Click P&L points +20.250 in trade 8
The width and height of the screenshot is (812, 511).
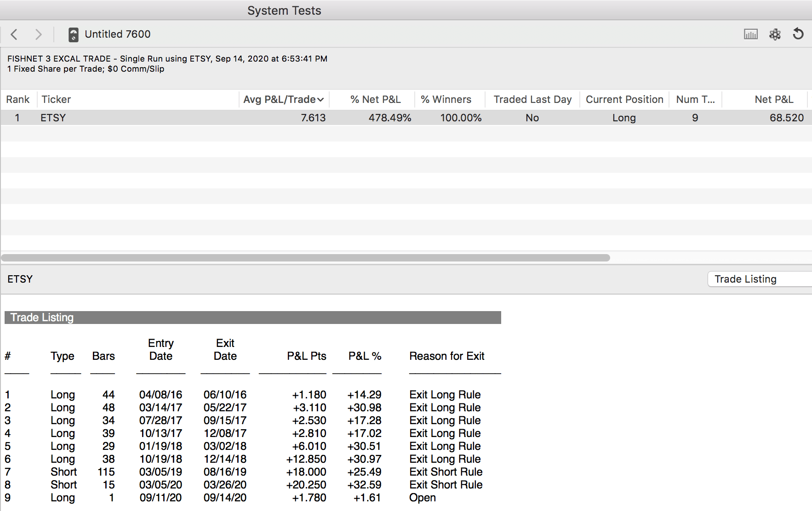(306, 485)
